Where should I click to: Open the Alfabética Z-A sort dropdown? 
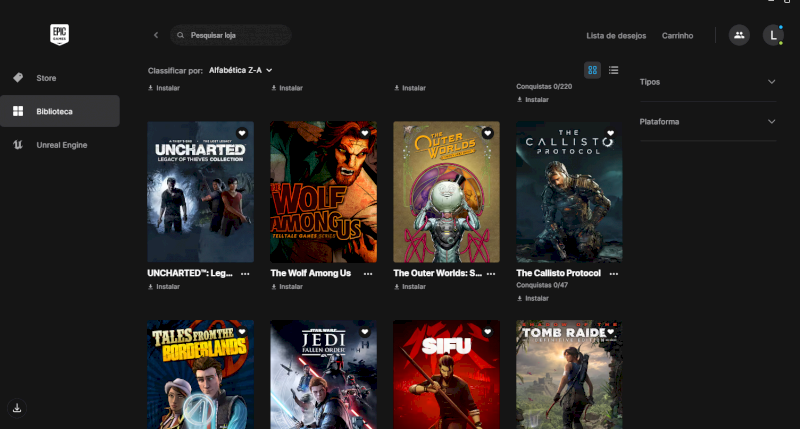(240, 70)
